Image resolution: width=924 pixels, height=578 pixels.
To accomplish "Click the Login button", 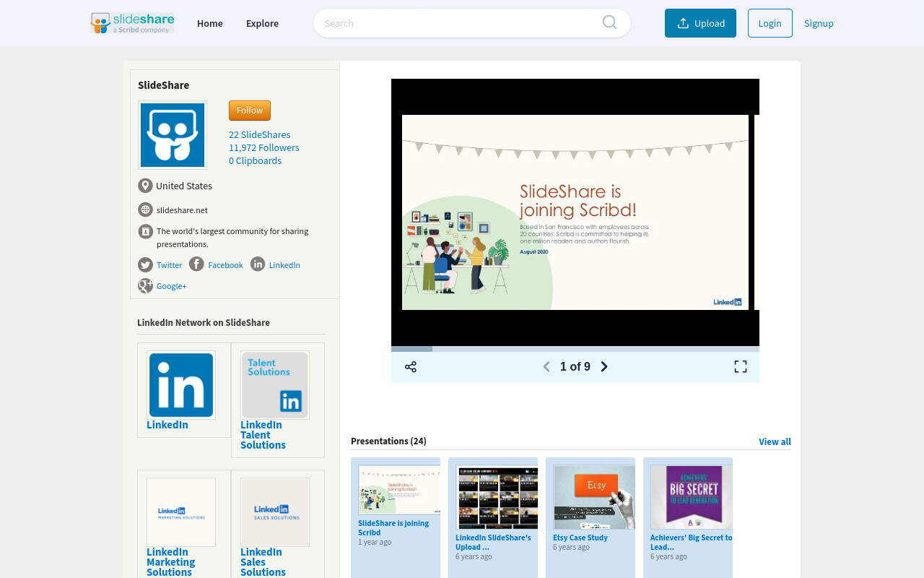I will click(x=770, y=23).
